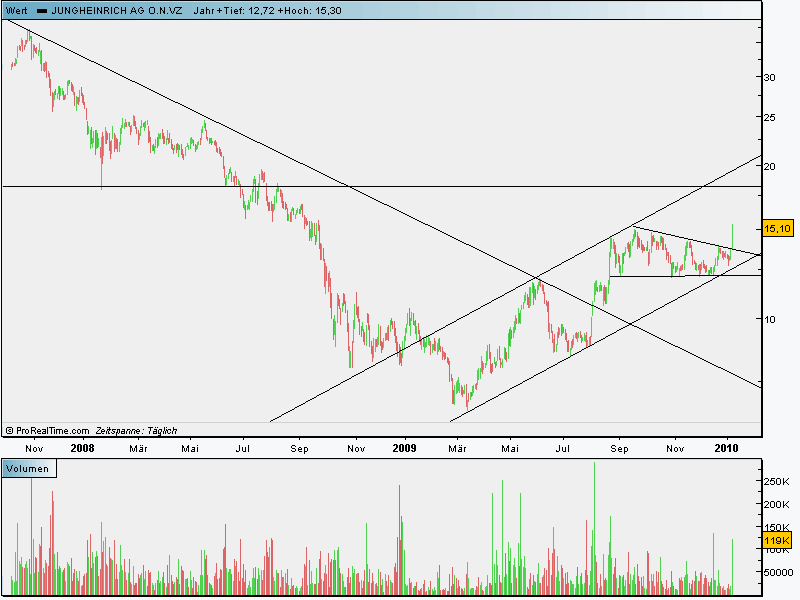This screenshot has width=800, height=600.
Task: Click the "Jahr +Tief: 12,72" value
Action: pyautogui.click(x=234, y=10)
